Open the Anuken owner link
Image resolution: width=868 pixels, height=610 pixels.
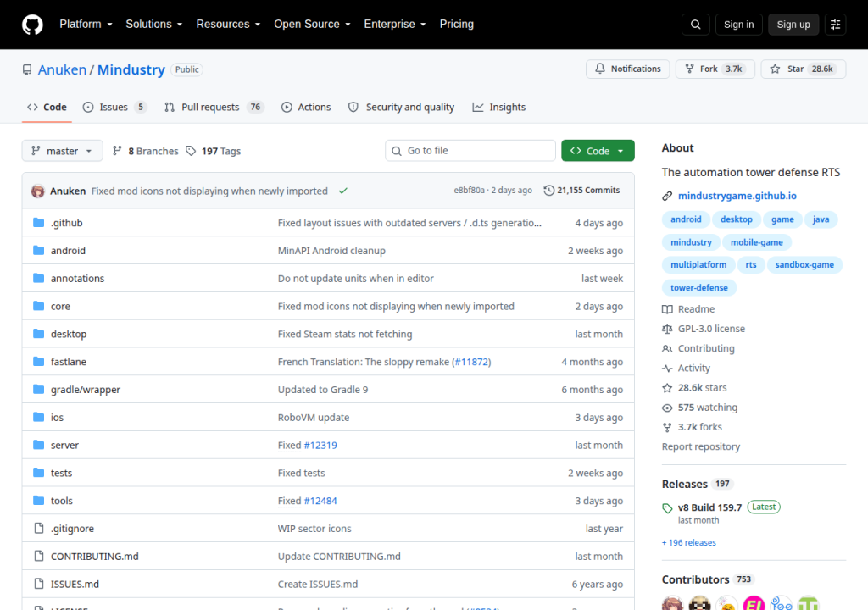[x=62, y=69]
